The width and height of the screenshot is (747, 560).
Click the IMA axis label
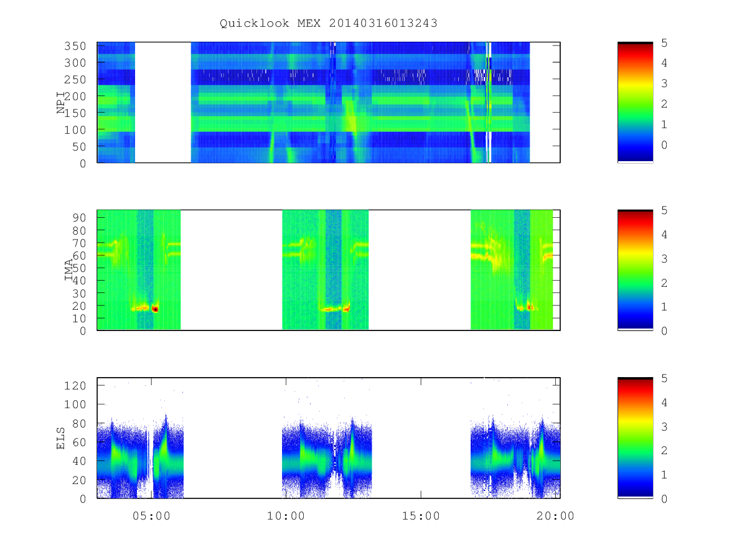click(68, 270)
